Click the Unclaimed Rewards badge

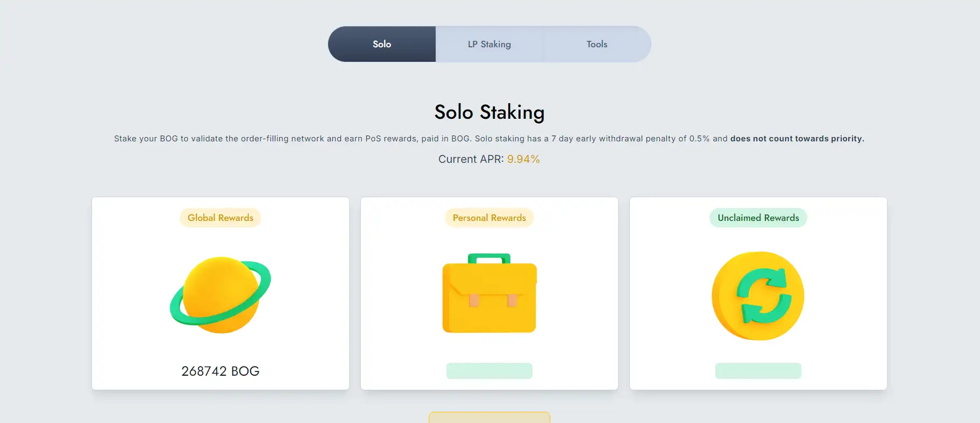click(758, 218)
